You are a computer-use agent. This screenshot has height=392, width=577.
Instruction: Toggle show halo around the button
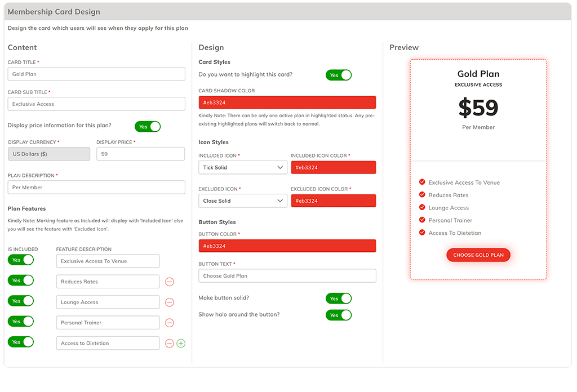[338, 315]
